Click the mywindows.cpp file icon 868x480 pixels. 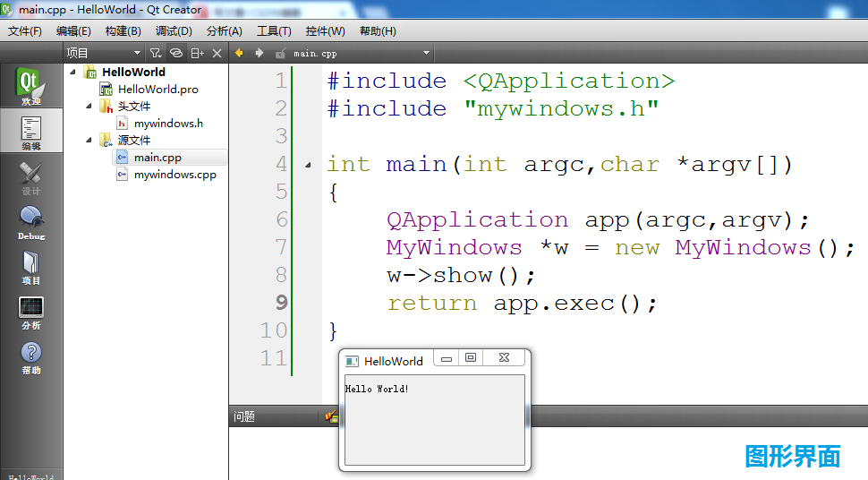(122, 175)
